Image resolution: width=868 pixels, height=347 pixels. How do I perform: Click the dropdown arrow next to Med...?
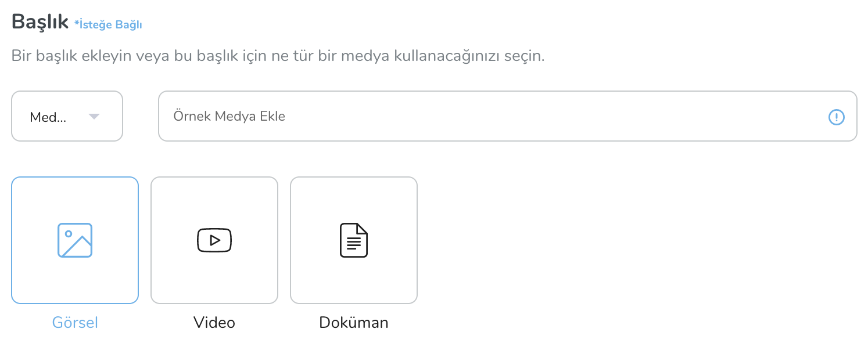(x=94, y=117)
